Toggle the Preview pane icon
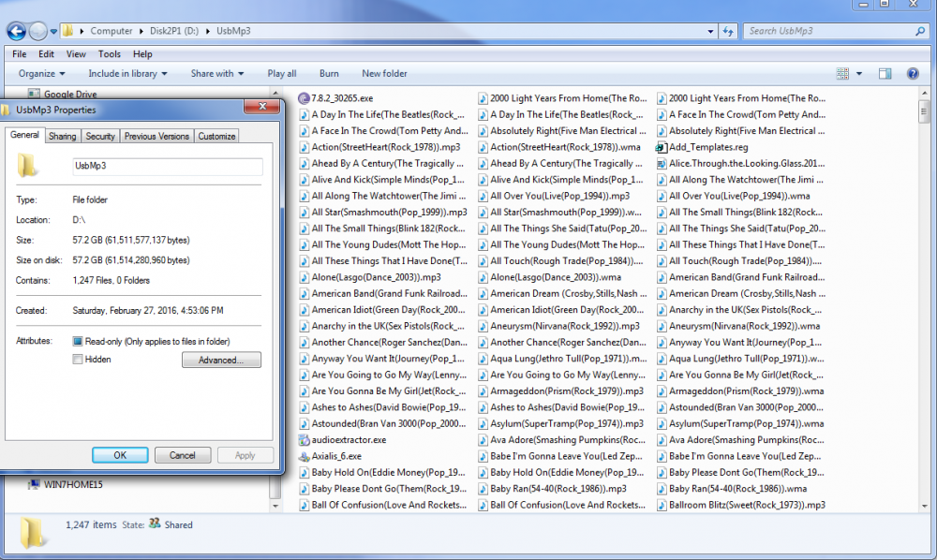The image size is (937, 560). pos(885,73)
